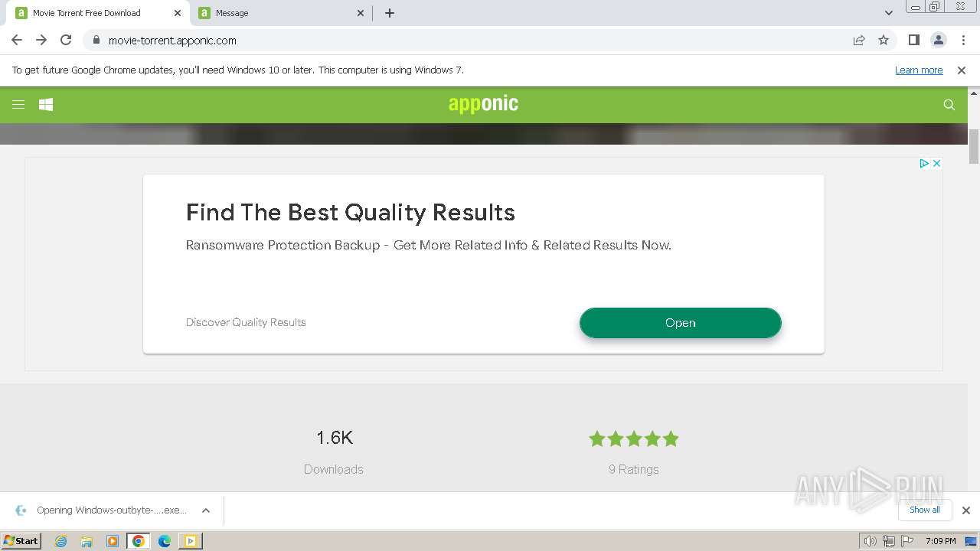Open File Explorer from taskbar
Image resolution: width=980 pixels, height=551 pixels.
(x=87, y=541)
